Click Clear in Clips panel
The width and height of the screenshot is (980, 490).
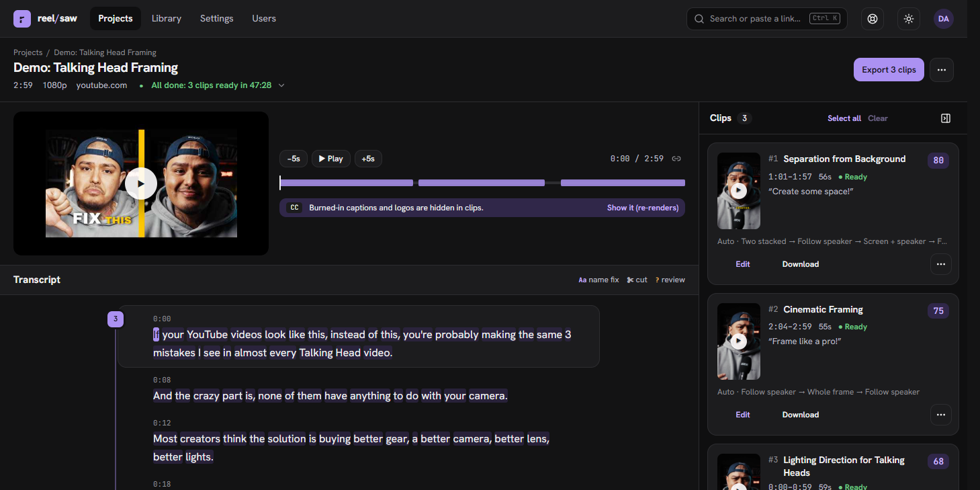877,118
